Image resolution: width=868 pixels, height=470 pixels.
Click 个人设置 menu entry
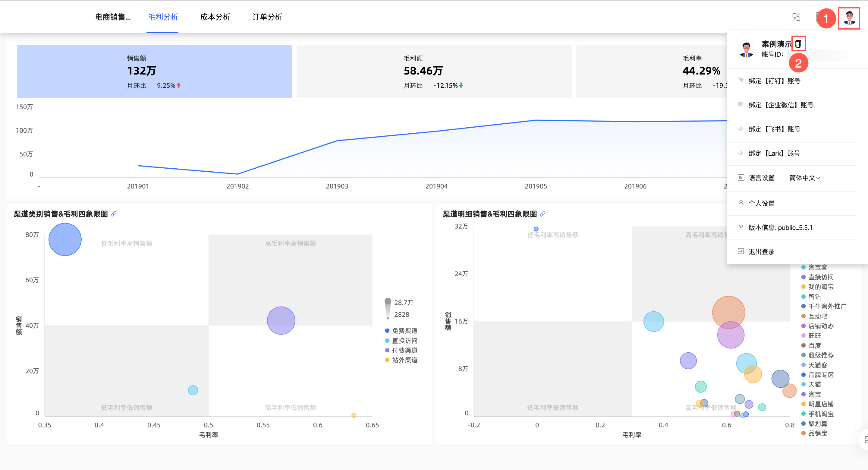(761, 203)
